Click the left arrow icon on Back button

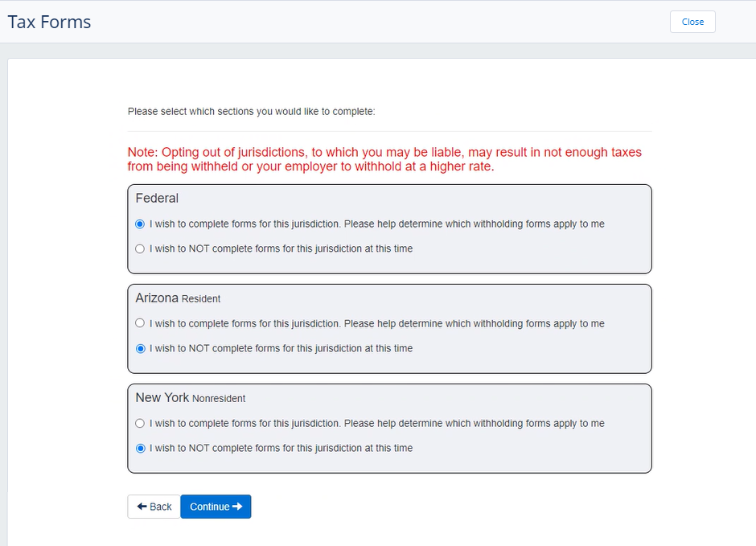(x=142, y=507)
